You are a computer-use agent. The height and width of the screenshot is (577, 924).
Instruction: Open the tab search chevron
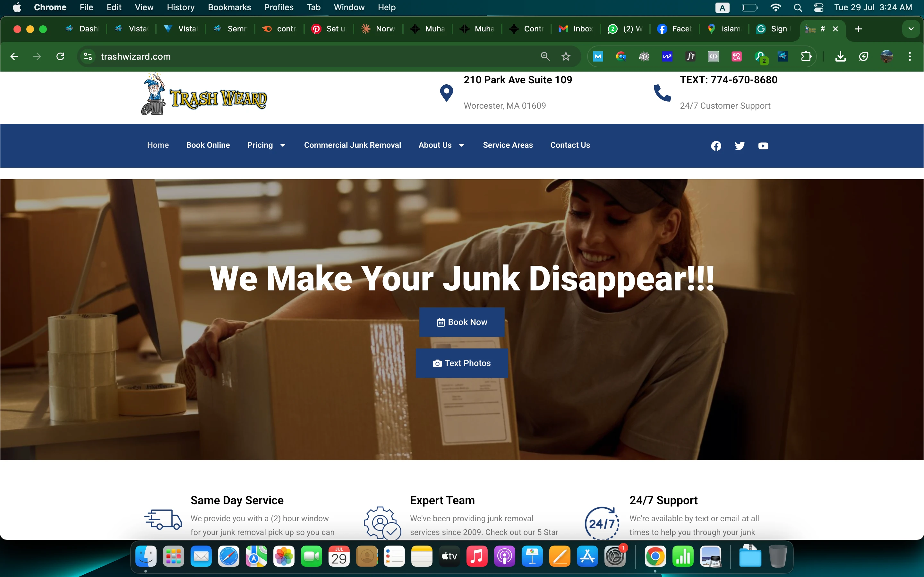(x=911, y=29)
